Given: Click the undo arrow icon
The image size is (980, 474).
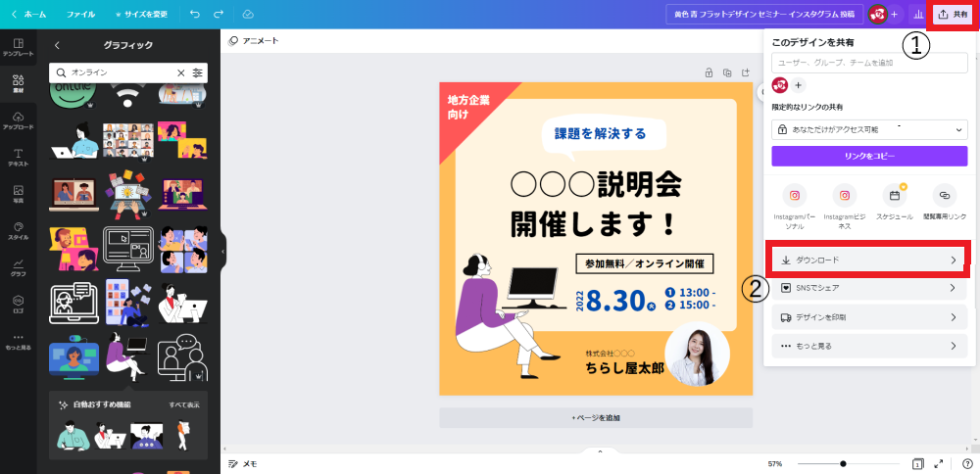Looking at the screenshot, I should [x=194, y=14].
